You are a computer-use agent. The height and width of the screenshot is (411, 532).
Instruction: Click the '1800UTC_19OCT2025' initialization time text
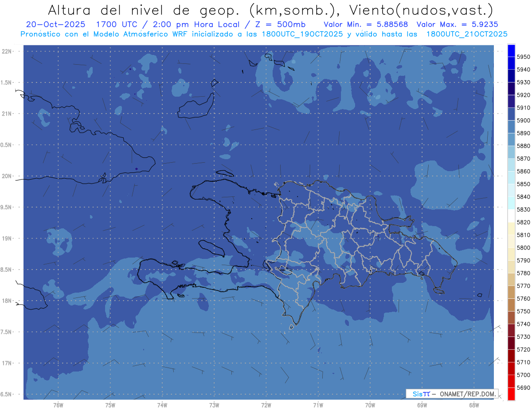pyautogui.click(x=302, y=34)
